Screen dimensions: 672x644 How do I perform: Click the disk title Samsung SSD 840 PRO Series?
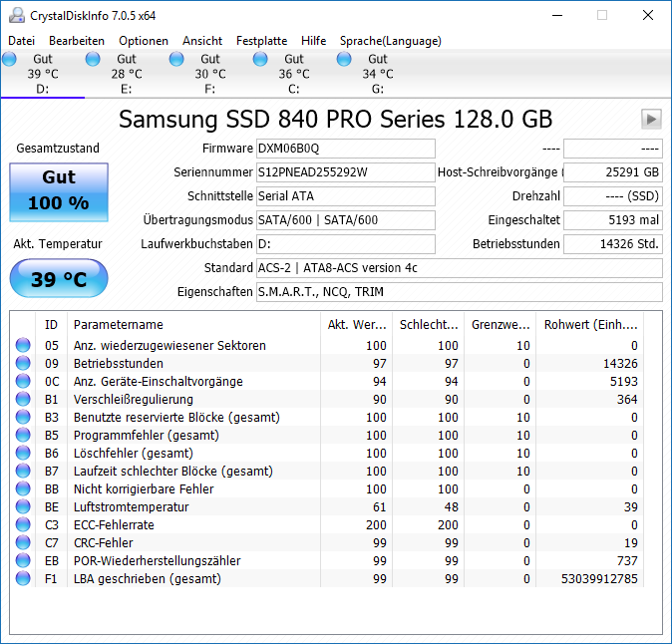(x=336, y=119)
